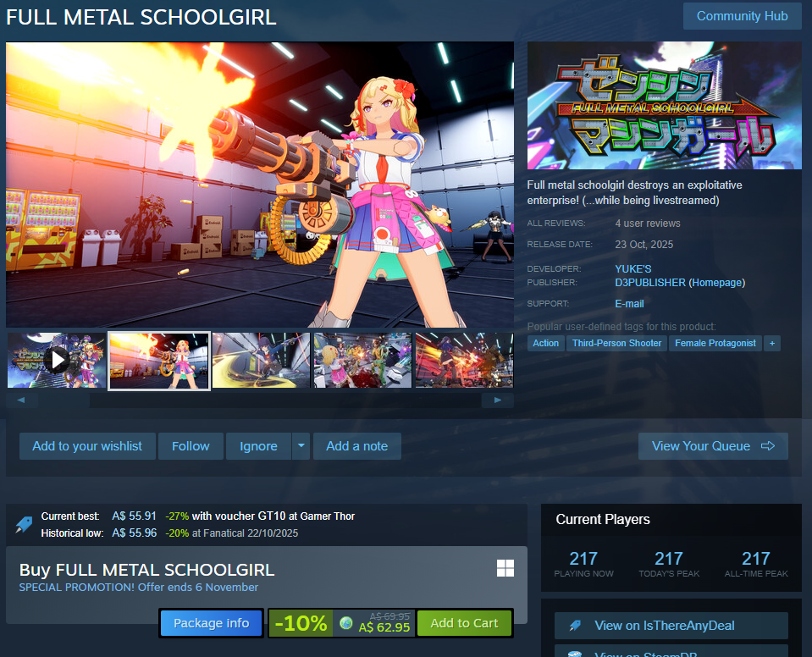Click the Current Players heading
The height and width of the screenshot is (657, 812).
click(603, 519)
